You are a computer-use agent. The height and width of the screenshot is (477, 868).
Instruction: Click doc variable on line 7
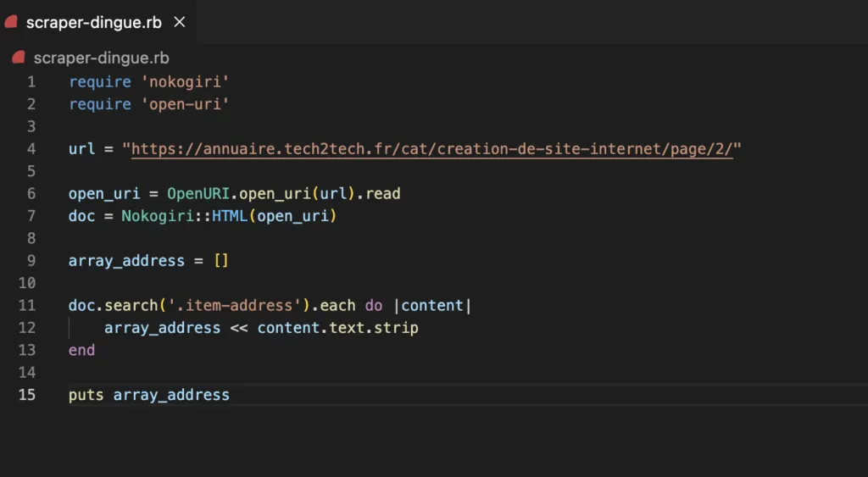82,216
